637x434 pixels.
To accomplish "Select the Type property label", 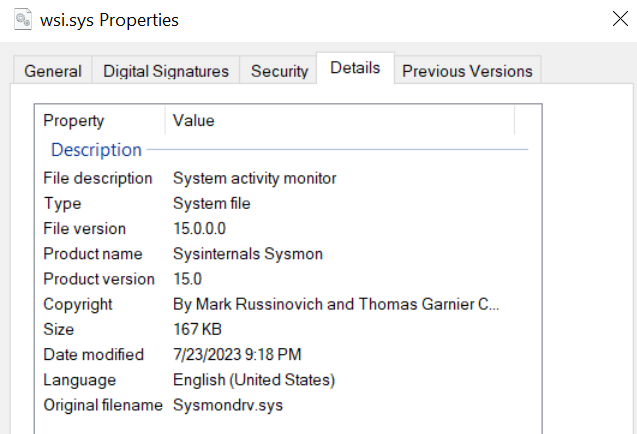I will 63,203.
